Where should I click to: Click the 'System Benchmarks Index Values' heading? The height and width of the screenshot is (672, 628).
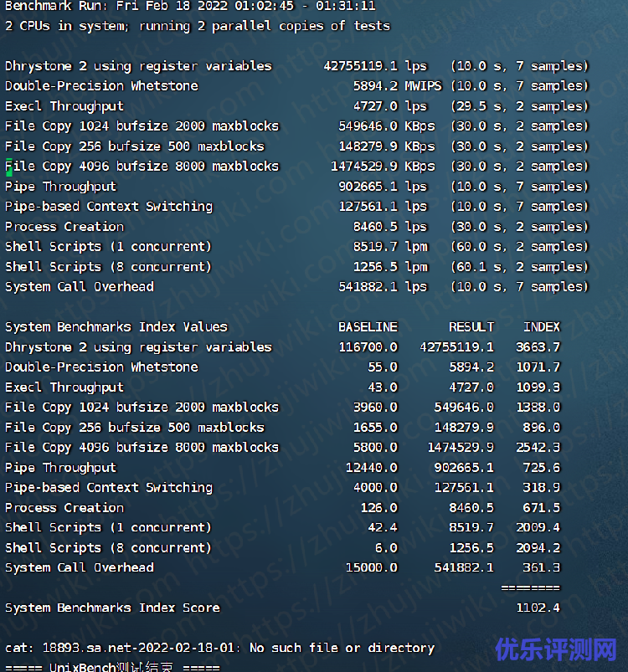pyautogui.click(x=116, y=327)
